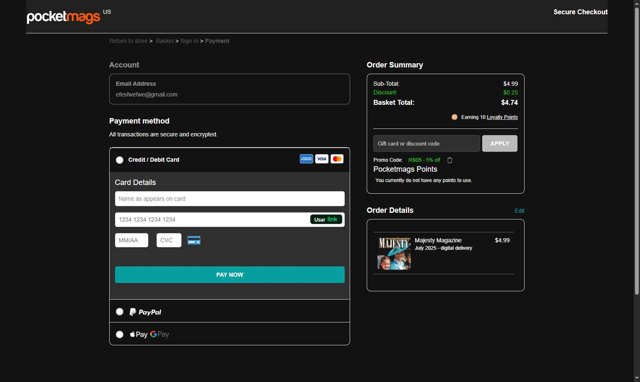The image size is (640, 382).
Task: Click the Visa card icon
Action: pyautogui.click(x=322, y=159)
